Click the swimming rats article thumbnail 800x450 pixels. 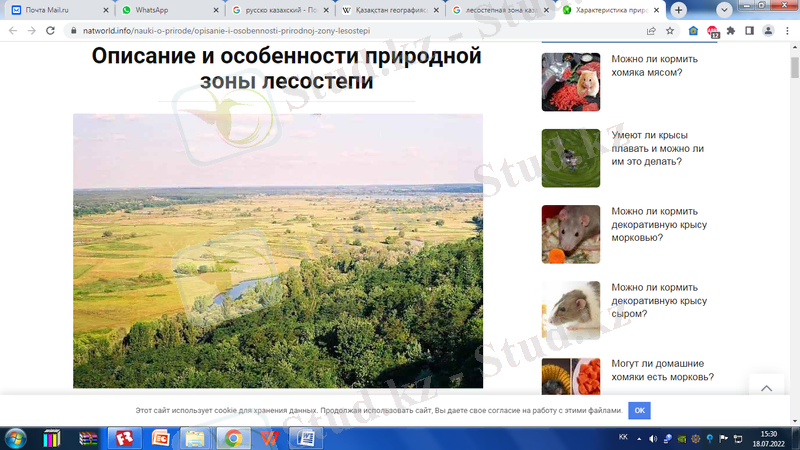click(x=570, y=158)
